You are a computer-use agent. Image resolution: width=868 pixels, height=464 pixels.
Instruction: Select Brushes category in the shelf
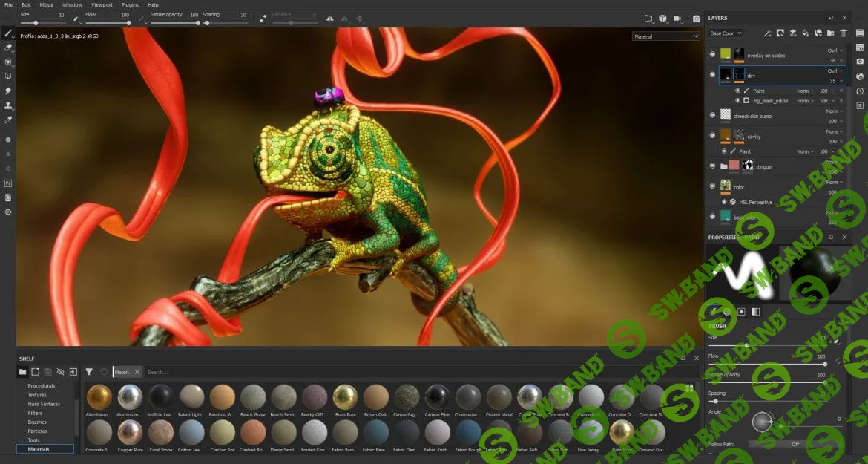37,422
